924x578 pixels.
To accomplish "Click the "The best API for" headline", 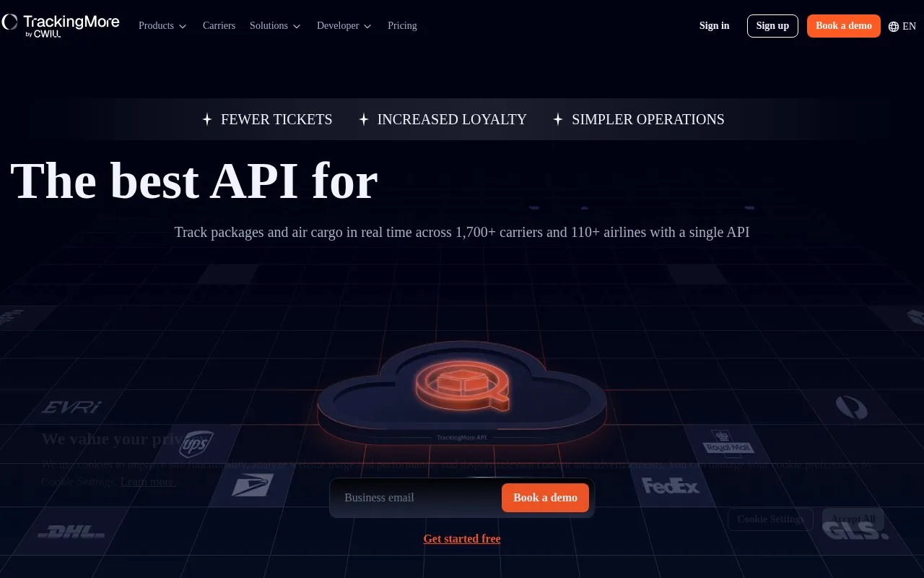I will click(x=194, y=181).
